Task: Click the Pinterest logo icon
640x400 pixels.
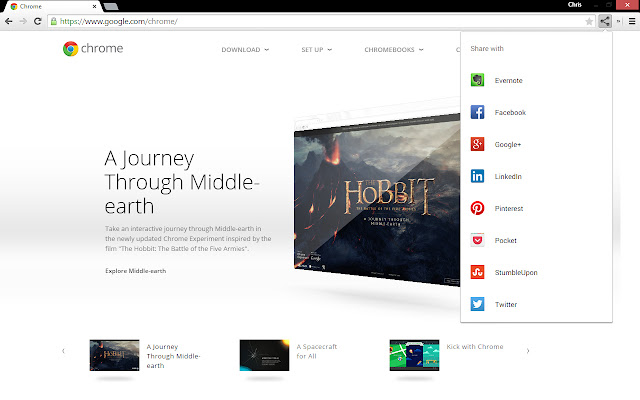Action: pos(477,208)
